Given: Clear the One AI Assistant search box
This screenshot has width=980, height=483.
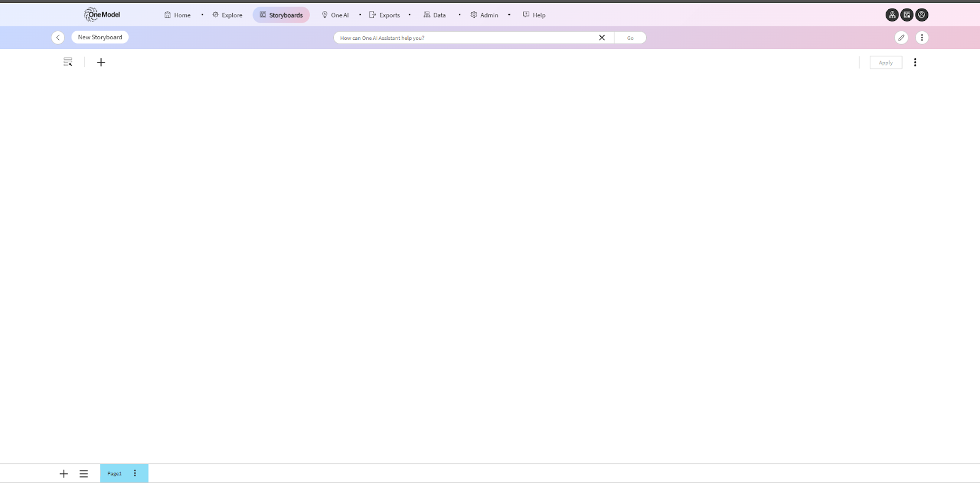Looking at the screenshot, I should point(601,37).
